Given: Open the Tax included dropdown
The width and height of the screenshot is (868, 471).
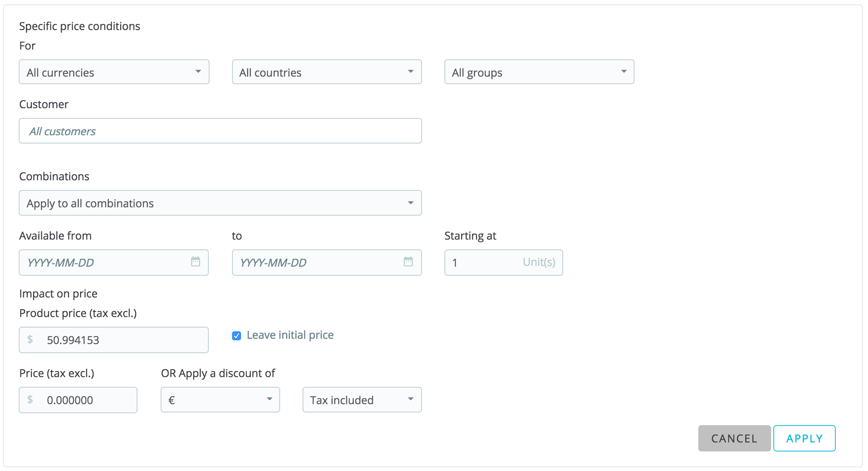Looking at the screenshot, I should (x=362, y=400).
